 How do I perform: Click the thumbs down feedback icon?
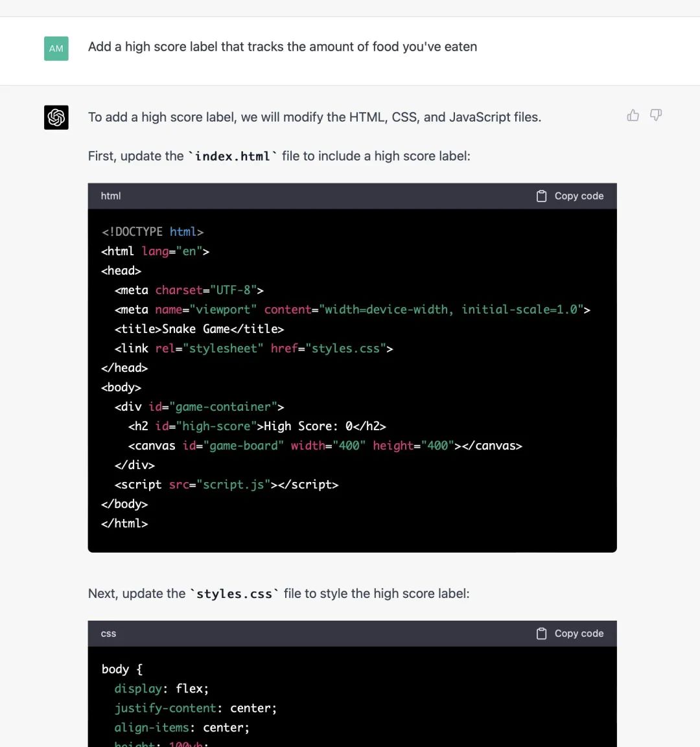pos(656,115)
